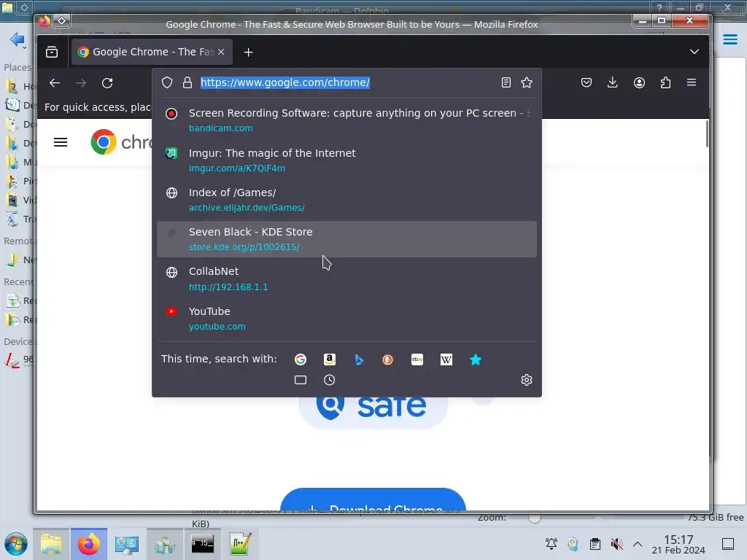747x560 pixels.
Task: Select the CollabNet suggestion
Action: pos(347,279)
